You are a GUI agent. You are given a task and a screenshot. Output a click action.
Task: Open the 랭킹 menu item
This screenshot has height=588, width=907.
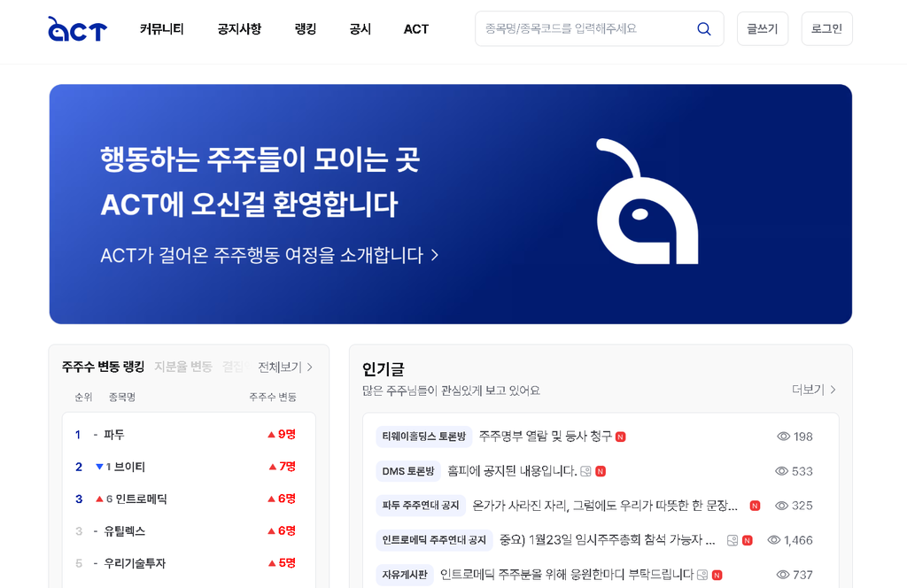(305, 29)
